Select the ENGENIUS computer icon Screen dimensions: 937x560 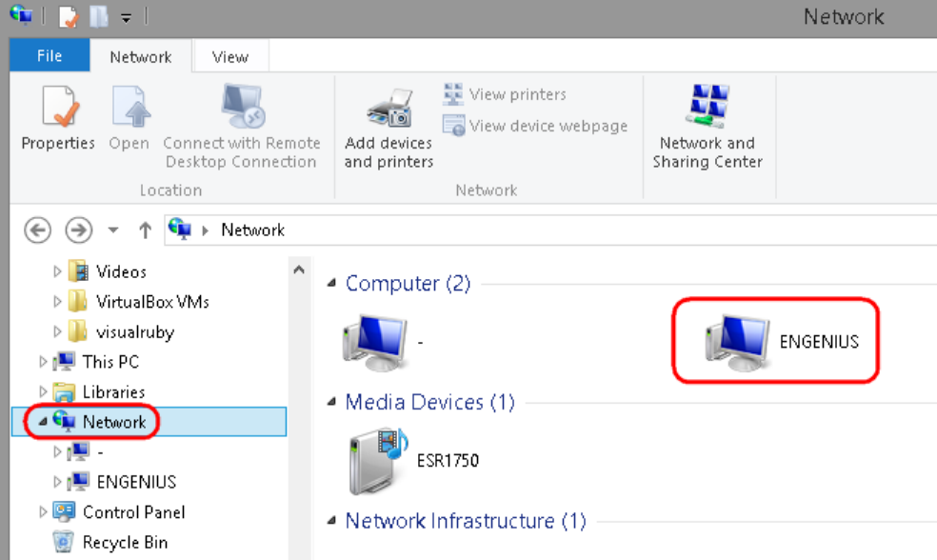tap(737, 341)
